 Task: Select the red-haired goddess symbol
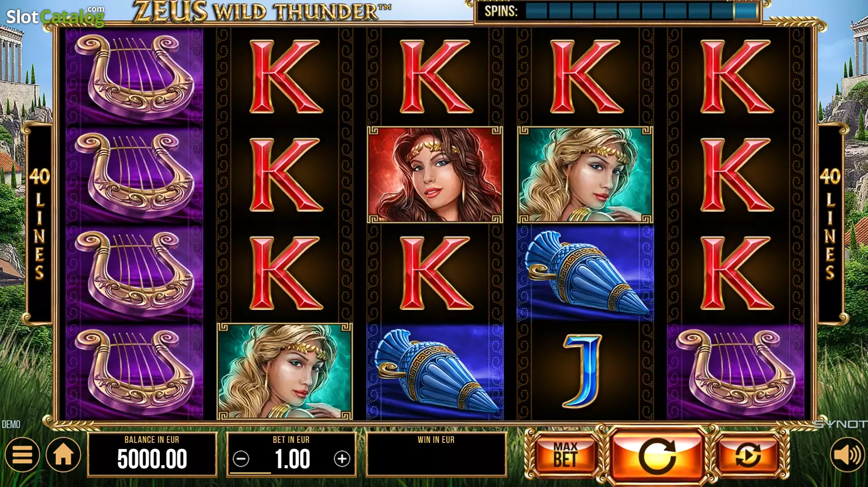pyautogui.click(x=435, y=175)
